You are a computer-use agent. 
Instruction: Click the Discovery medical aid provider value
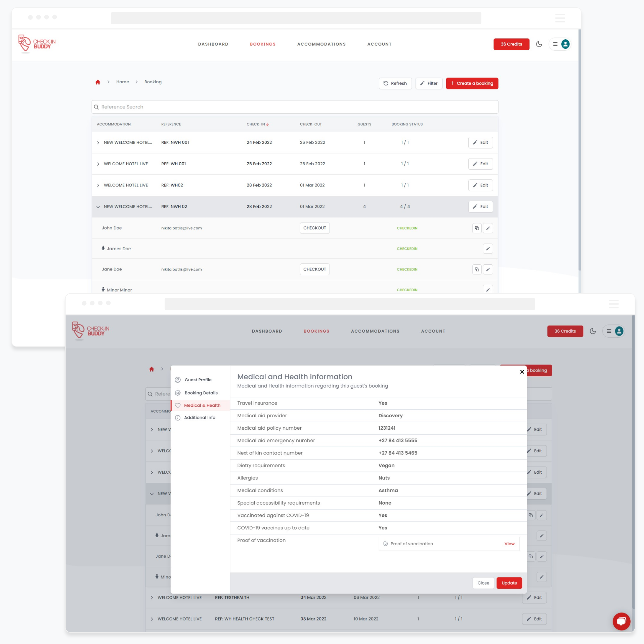390,416
